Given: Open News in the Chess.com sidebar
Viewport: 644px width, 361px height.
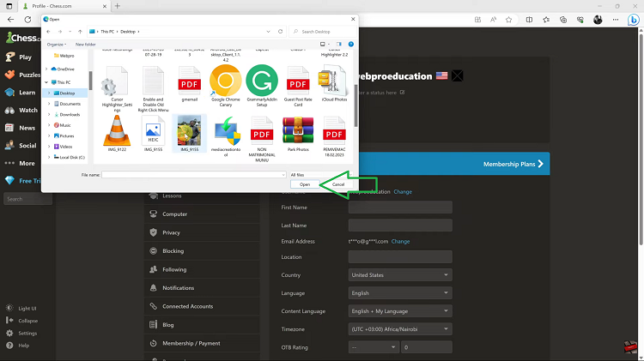Looking at the screenshot, I should click(x=21, y=128).
